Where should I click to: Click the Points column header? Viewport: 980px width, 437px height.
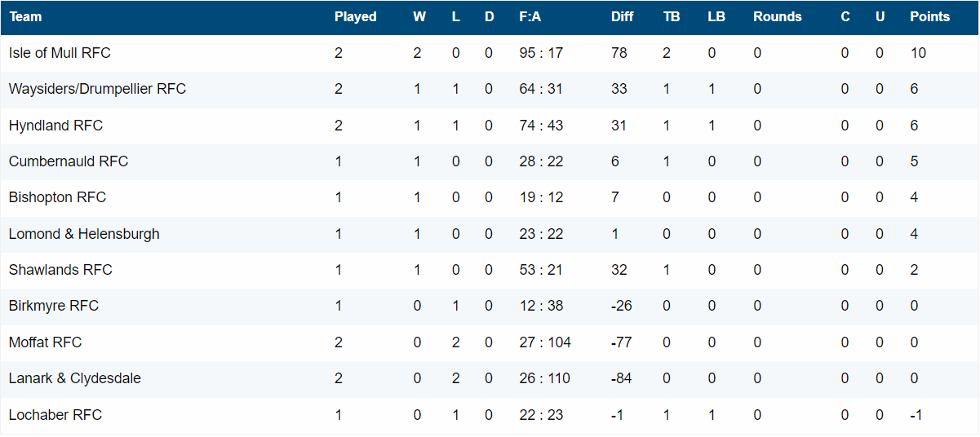(x=930, y=16)
